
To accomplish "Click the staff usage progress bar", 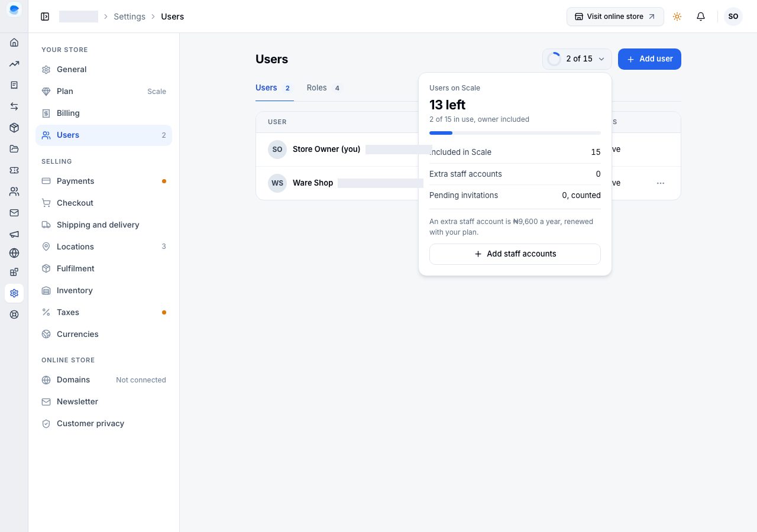I will pyautogui.click(x=515, y=133).
